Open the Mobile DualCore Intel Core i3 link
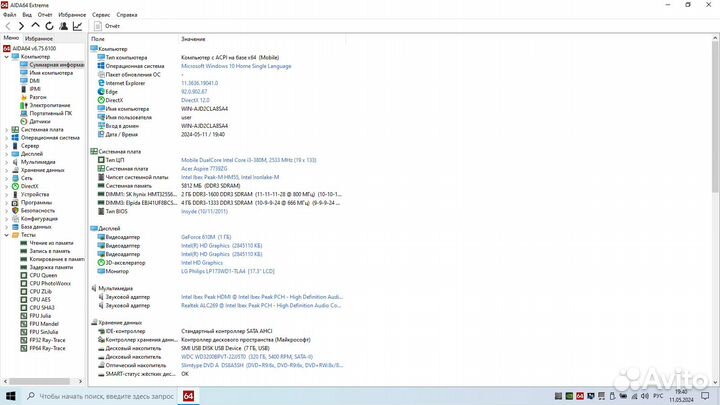The height and width of the screenshot is (405, 720). point(248,160)
